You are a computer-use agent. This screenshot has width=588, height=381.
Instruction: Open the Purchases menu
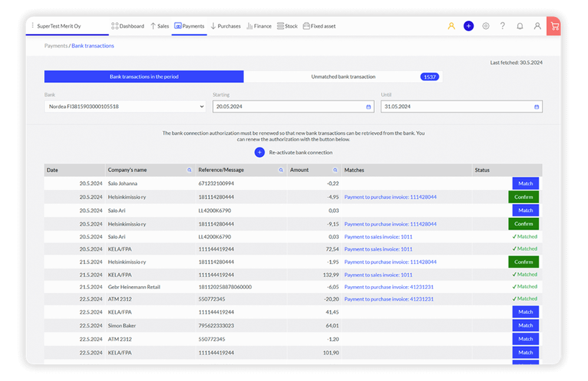tap(226, 26)
